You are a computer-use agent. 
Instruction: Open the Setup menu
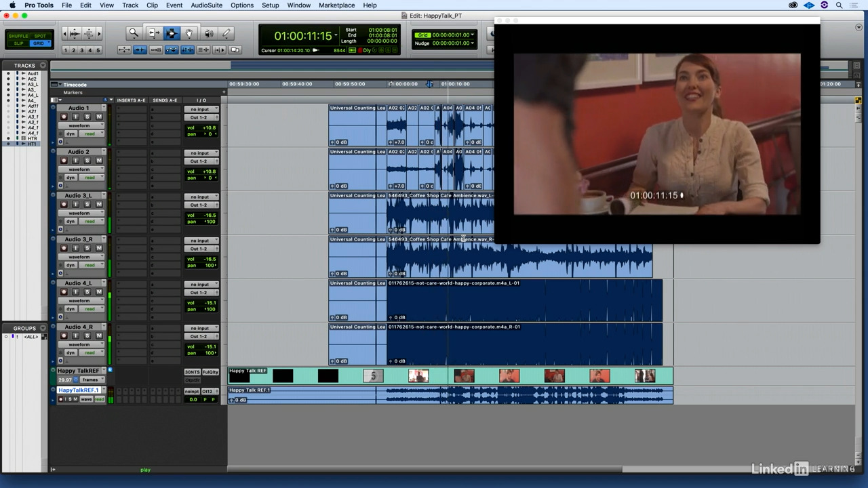[x=270, y=5]
